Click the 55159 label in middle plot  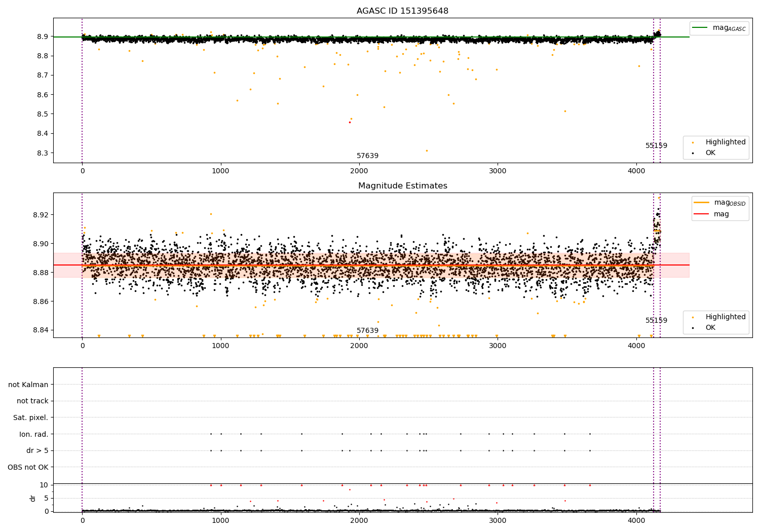point(656,321)
